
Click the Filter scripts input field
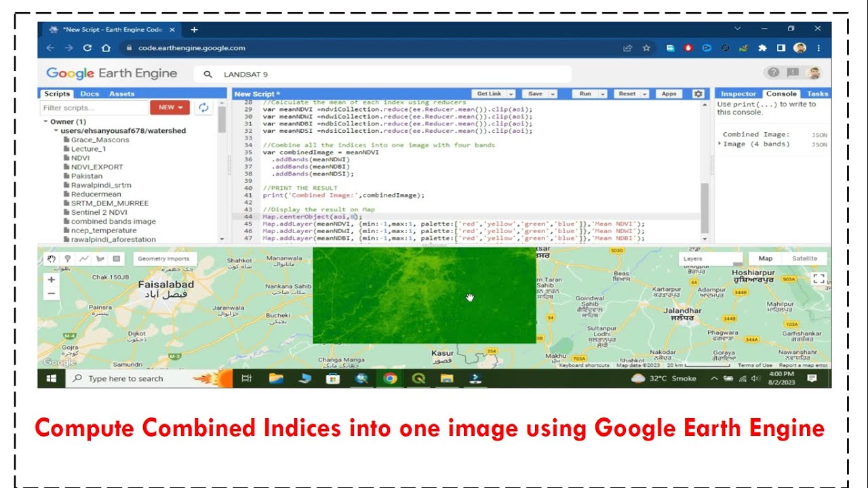(95, 107)
